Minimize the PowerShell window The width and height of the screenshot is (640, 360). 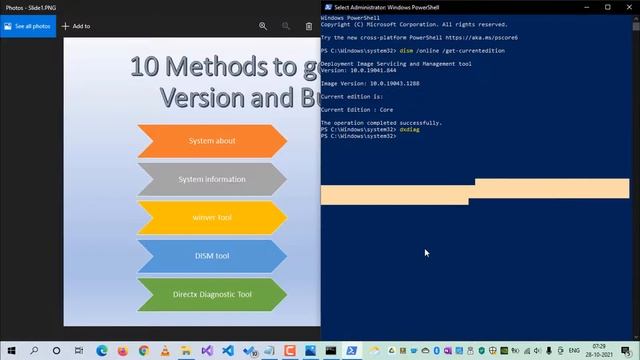point(587,7)
